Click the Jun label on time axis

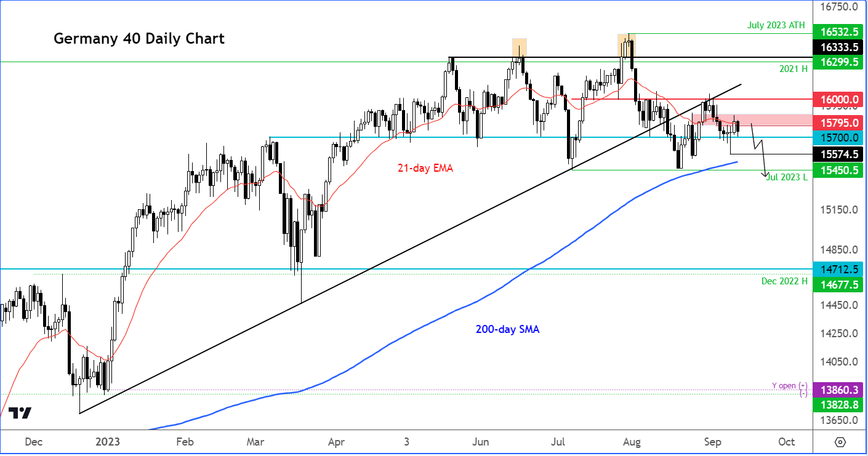tap(482, 442)
